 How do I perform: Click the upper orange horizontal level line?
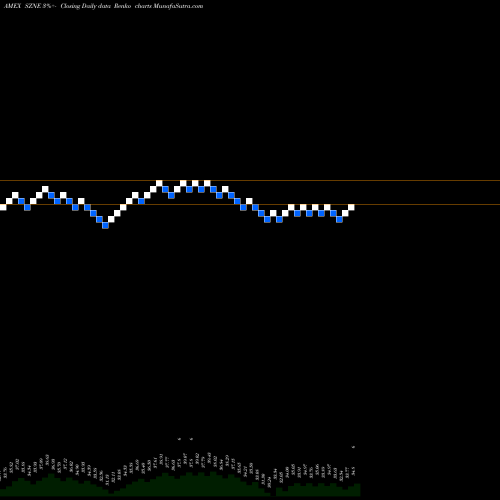coord(250,181)
